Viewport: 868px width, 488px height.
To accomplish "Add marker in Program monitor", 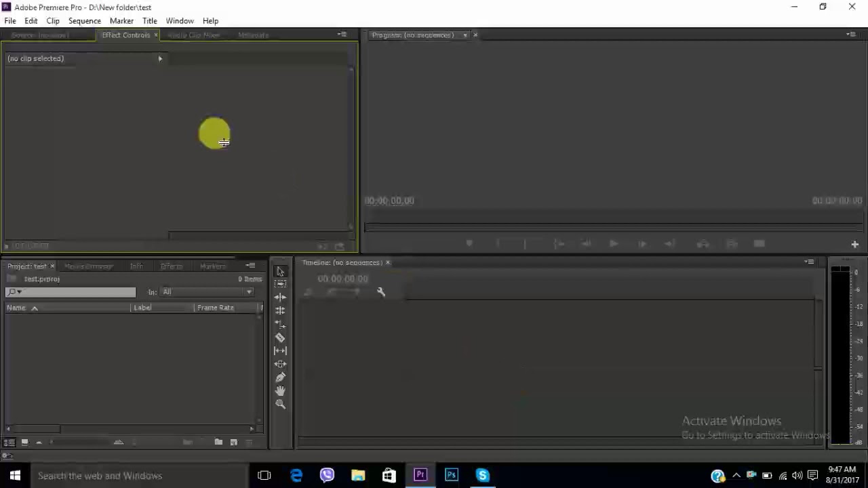I will point(469,244).
